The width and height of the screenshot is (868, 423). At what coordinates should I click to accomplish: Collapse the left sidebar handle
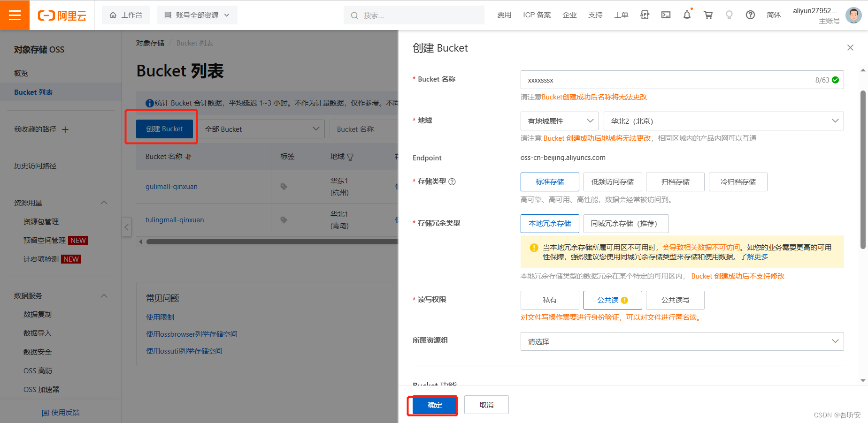click(x=126, y=227)
